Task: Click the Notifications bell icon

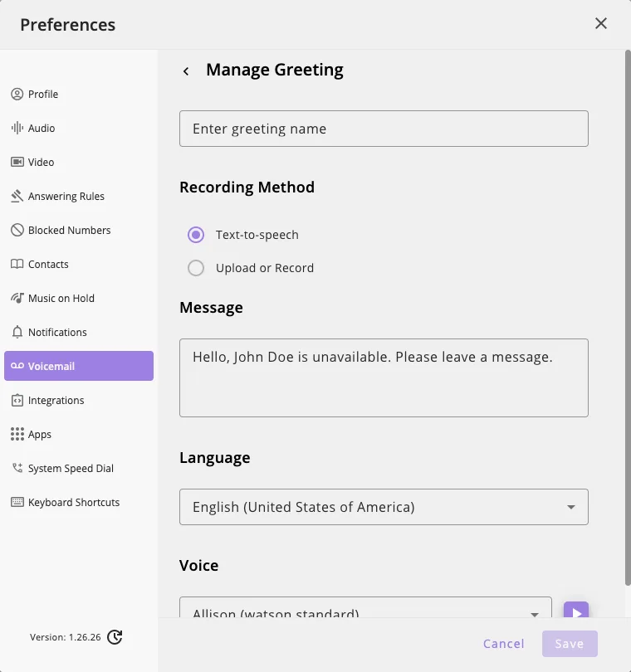Action: [17, 332]
